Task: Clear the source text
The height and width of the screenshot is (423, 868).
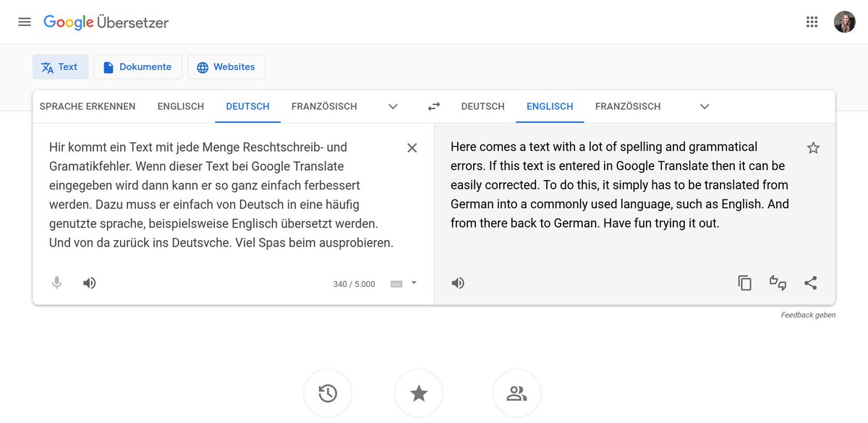Action: (412, 148)
